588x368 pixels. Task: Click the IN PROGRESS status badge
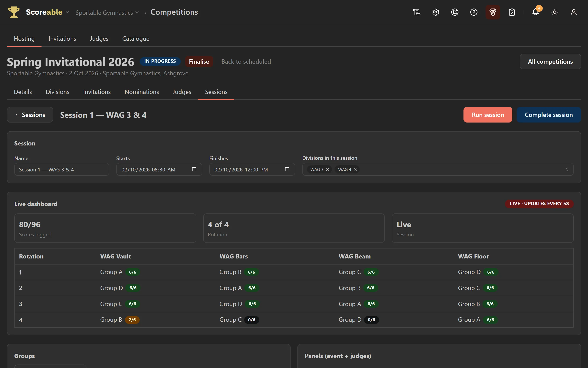pyautogui.click(x=160, y=61)
